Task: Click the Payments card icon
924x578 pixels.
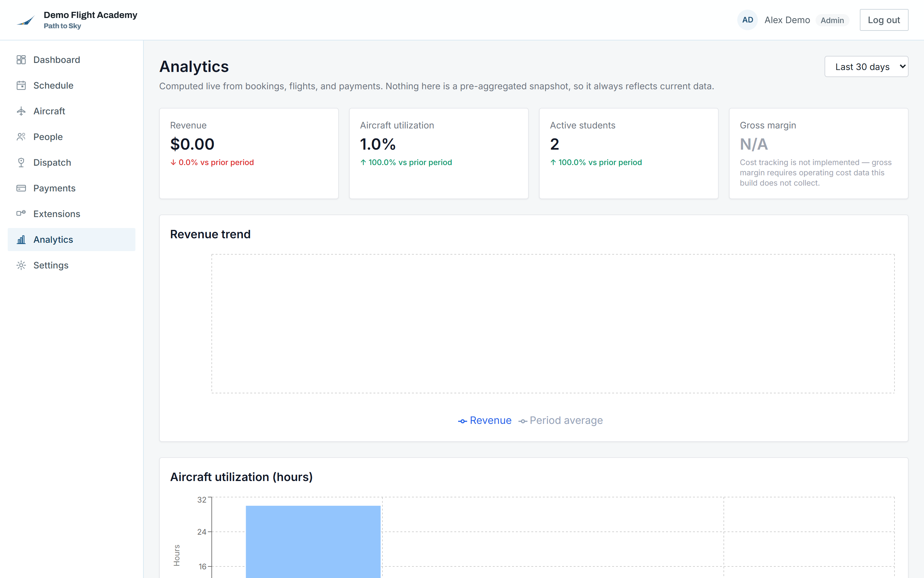Action: tap(21, 188)
